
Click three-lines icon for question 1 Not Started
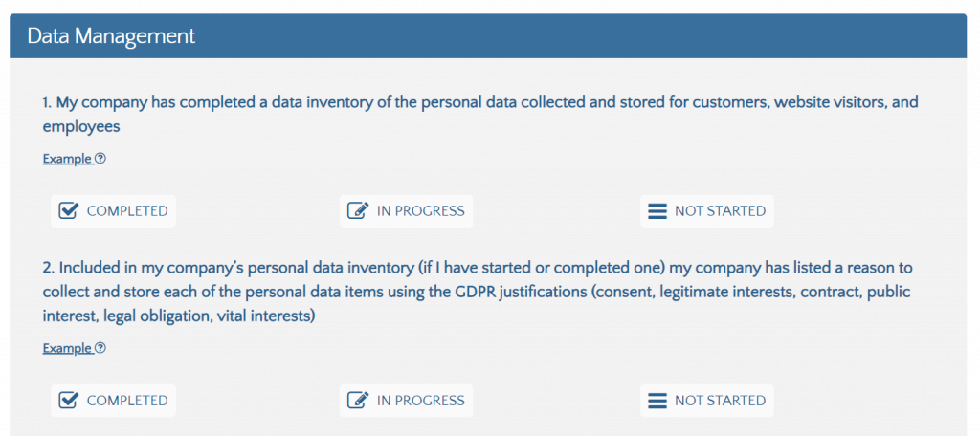click(657, 211)
